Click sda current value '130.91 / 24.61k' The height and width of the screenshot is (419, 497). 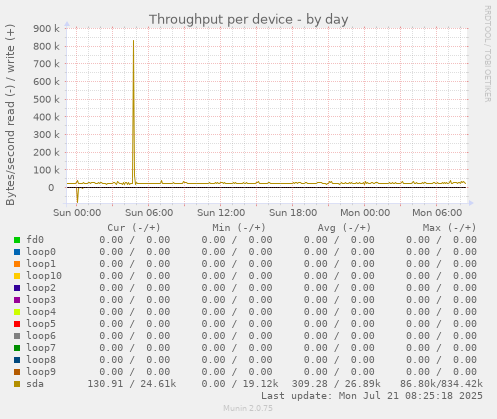coord(132,384)
